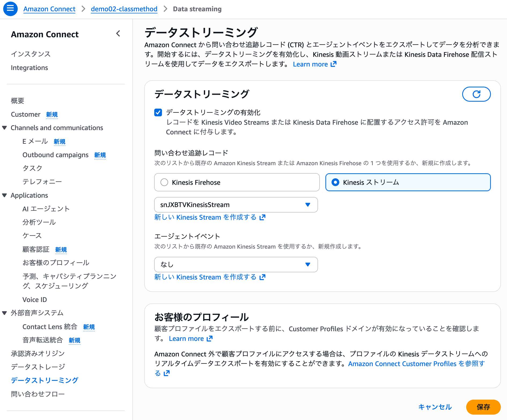
Task: Open インスタンス in sidebar
Action: click(31, 54)
